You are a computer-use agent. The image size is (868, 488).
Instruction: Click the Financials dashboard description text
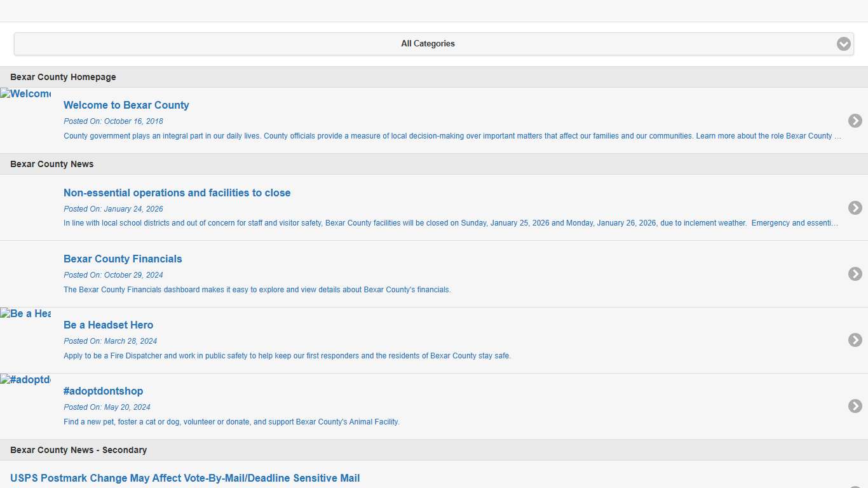(x=257, y=290)
